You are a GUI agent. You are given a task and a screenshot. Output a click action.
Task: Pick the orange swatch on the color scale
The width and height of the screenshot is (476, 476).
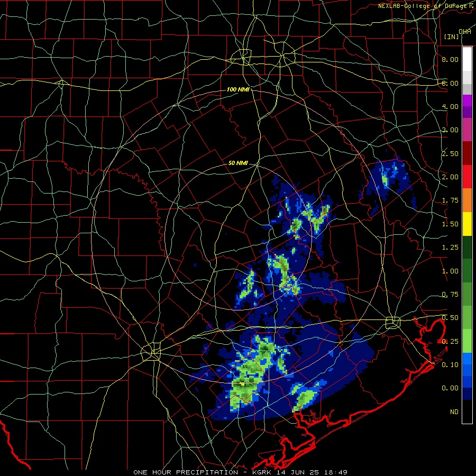(467, 200)
